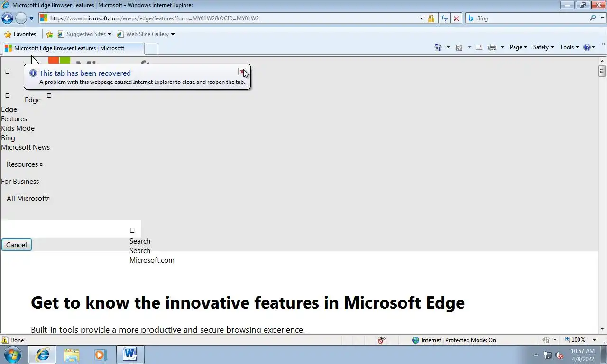Click the vertical scrollbar up arrow
The image size is (607, 364).
[x=602, y=61]
